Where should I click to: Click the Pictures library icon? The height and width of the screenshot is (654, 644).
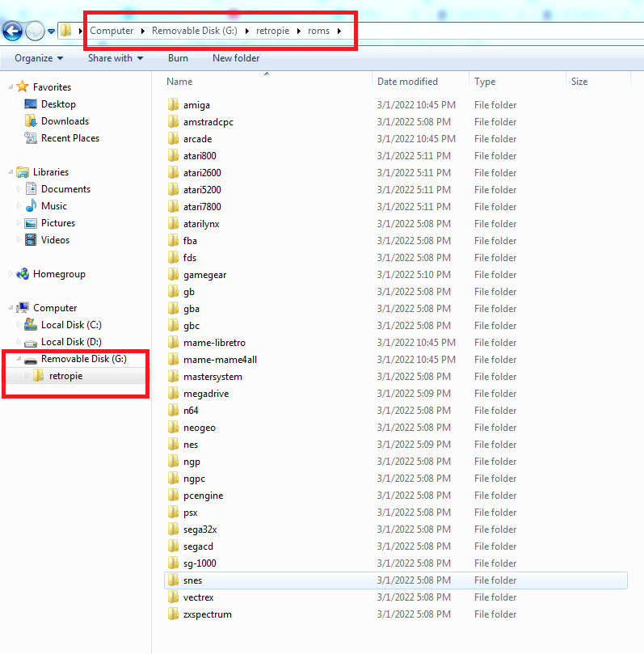point(31,223)
